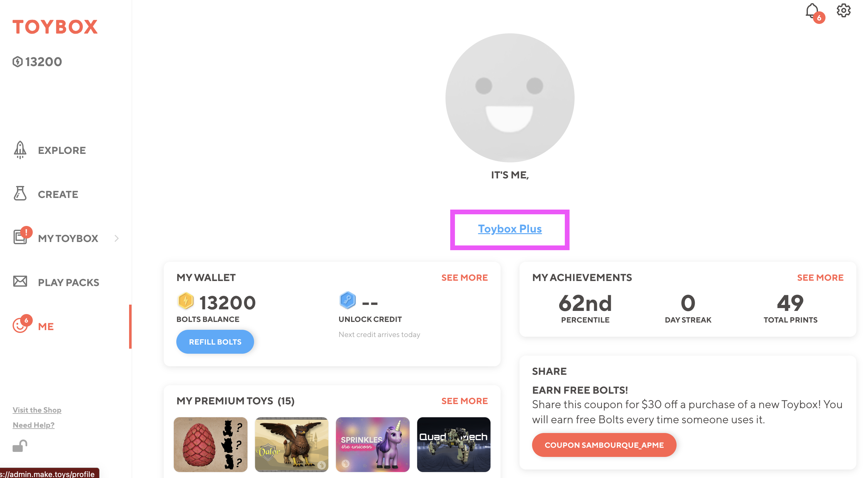868x478 pixels.
Task: Click the unlocked padlock icon
Action: pos(20,446)
